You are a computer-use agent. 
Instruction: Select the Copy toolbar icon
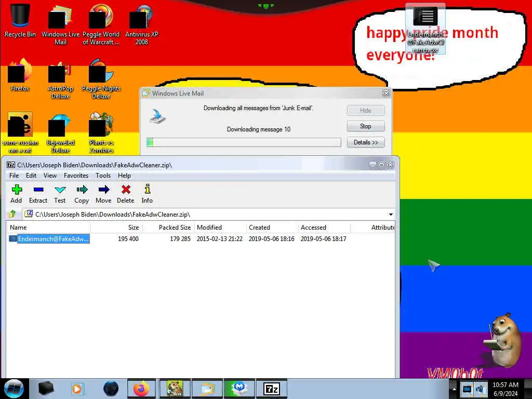82,194
